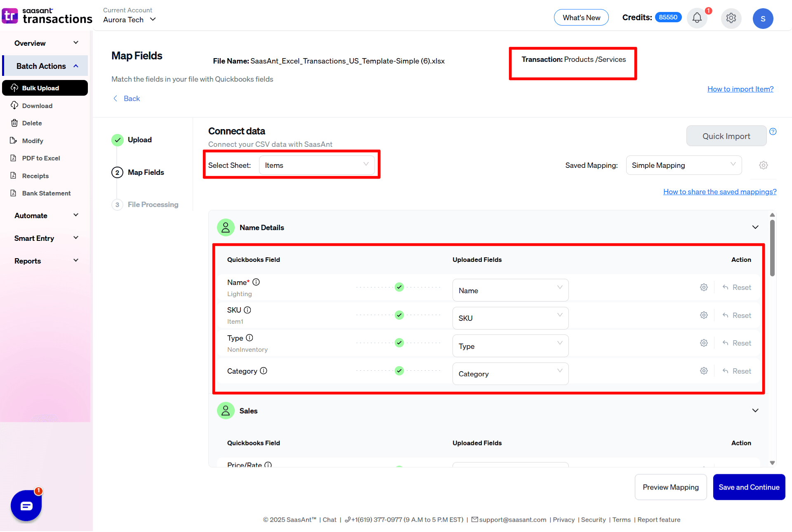Click the Sales section person icon
This screenshot has width=792, height=532.
click(x=226, y=410)
